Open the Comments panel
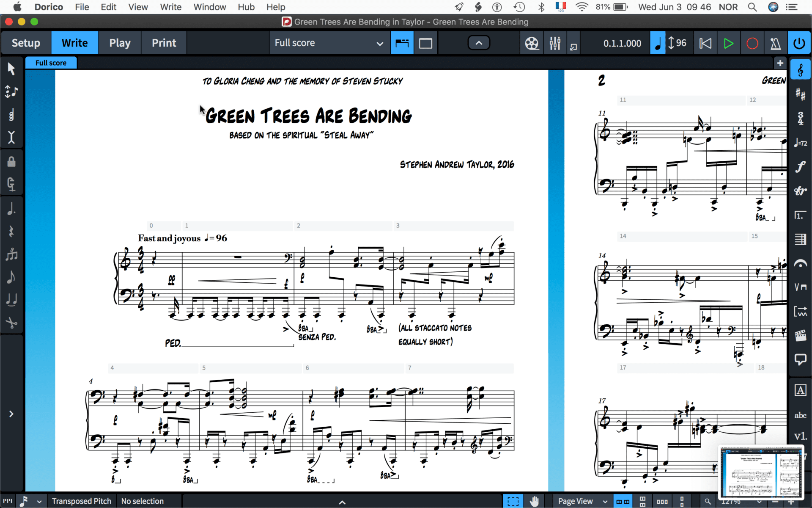 click(801, 360)
